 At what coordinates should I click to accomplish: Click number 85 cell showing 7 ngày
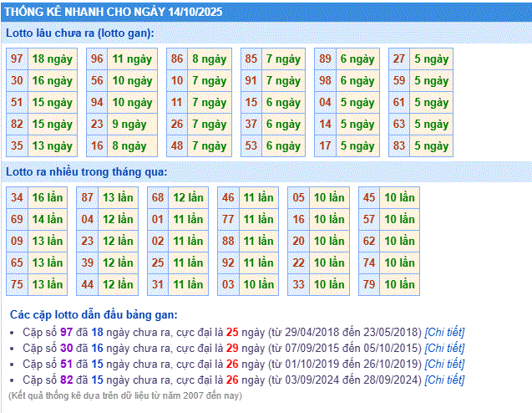251,59
